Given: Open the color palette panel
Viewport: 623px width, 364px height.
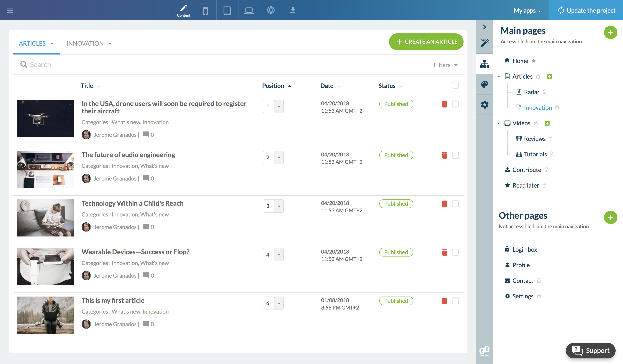Looking at the screenshot, I should pyautogui.click(x=484, y=84).
